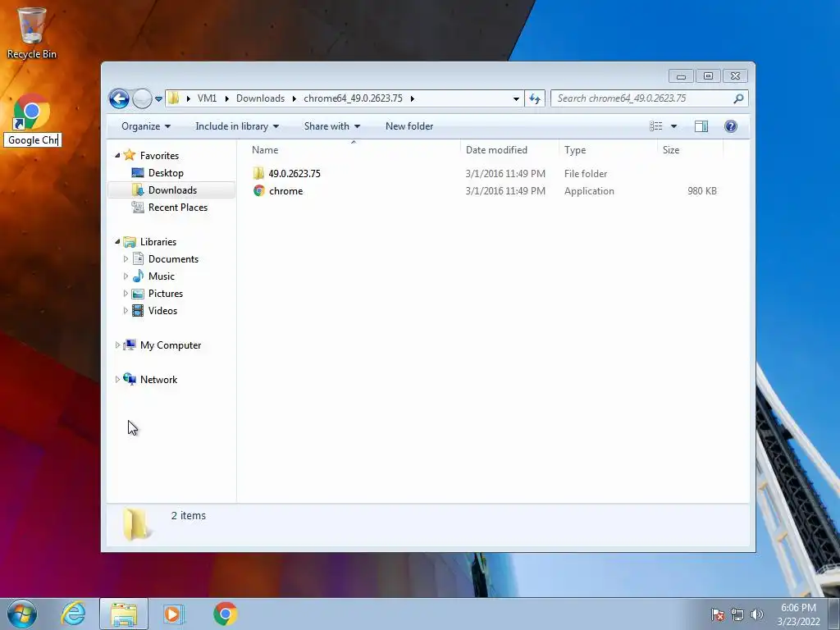Expand arrow after Downloads breadcrumb
This screenshot has height=630, width=840.
[294, 98]
